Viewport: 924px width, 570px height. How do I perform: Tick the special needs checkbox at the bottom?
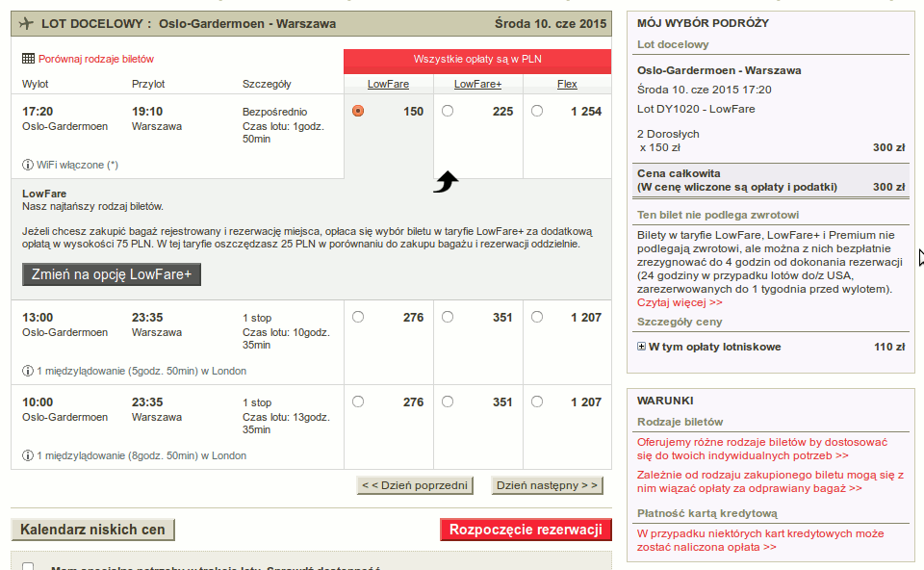[x=28, y=567]
